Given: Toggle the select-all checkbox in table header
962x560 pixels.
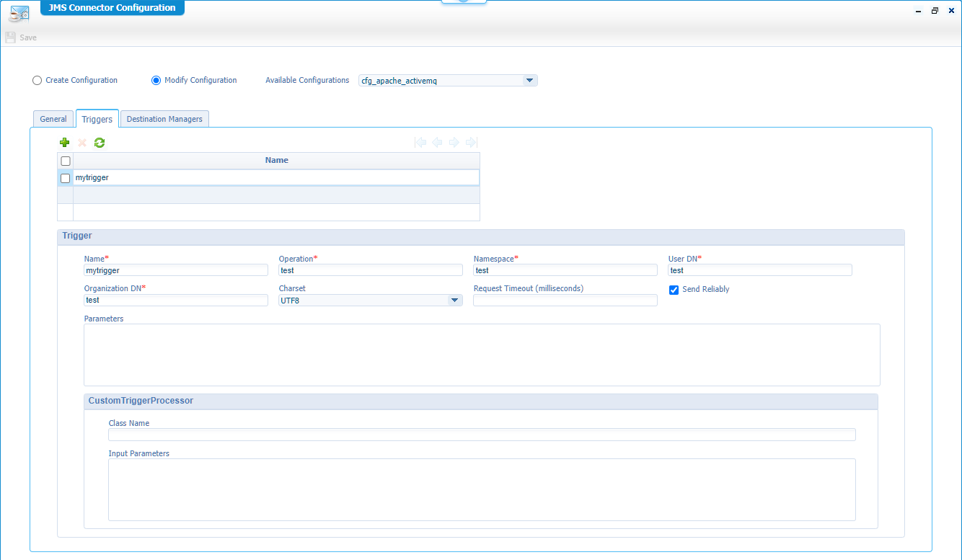Looking at the screenshot, I should [66, 161].
